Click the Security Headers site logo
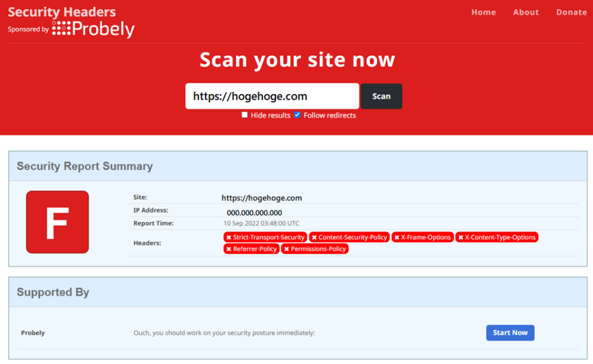 (x=61, y=11)
